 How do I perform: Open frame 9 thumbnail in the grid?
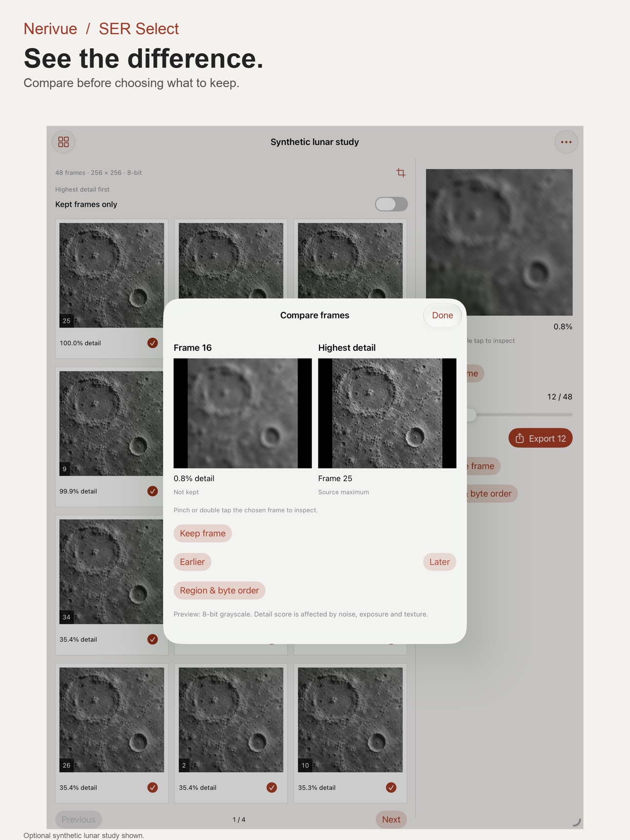111,423
